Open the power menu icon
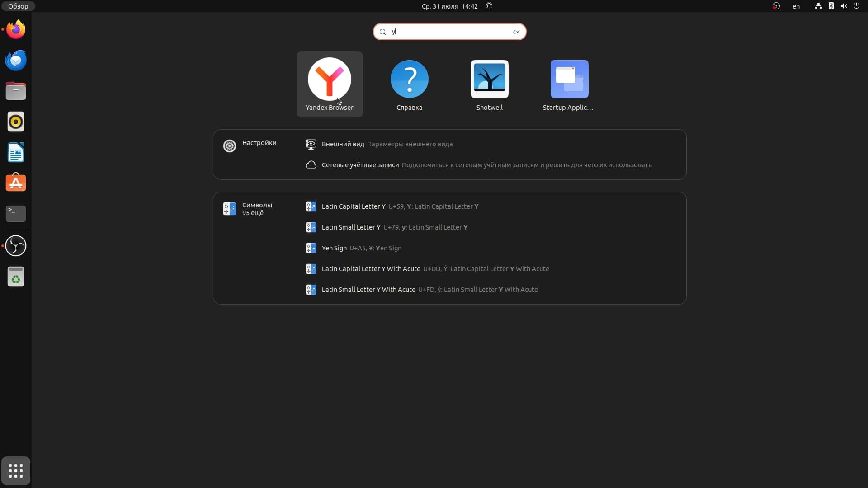 click(x=856, y=6)
